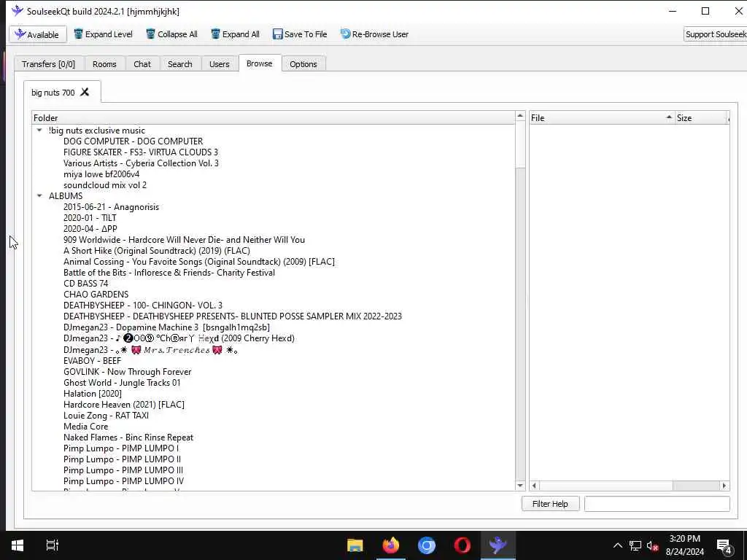Switch to the Chat tab

pyautogui.click(x=142, y=64)
